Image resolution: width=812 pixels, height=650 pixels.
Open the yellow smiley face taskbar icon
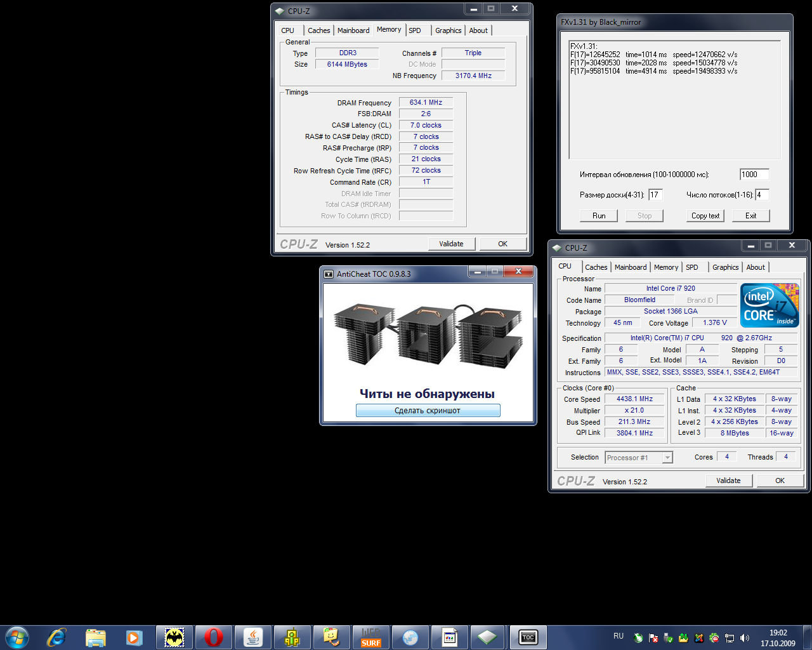pyautogui.click(x=332, y=637)
